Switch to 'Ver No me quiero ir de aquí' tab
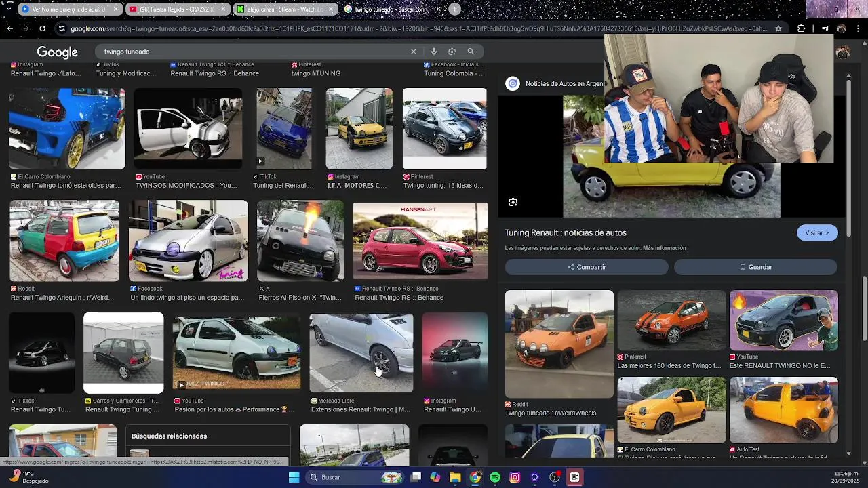Image resolution: width=868 pixels, height=488 pixels. (x=70, y=9)
